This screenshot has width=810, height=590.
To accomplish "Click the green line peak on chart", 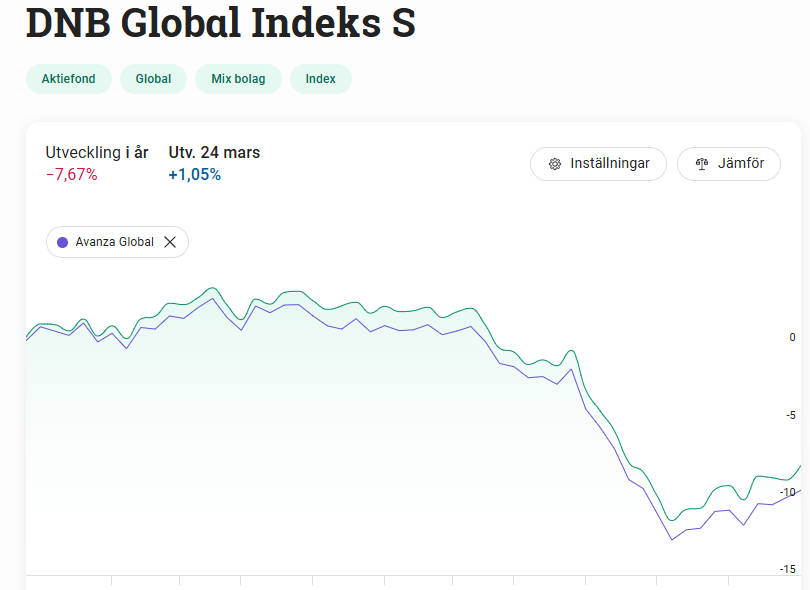I will (212, 288).
